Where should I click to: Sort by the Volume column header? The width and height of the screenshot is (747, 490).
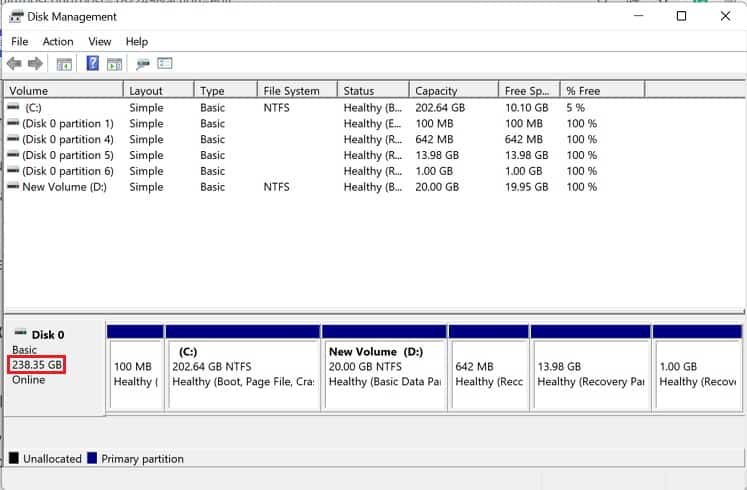(x=64, y=90)
